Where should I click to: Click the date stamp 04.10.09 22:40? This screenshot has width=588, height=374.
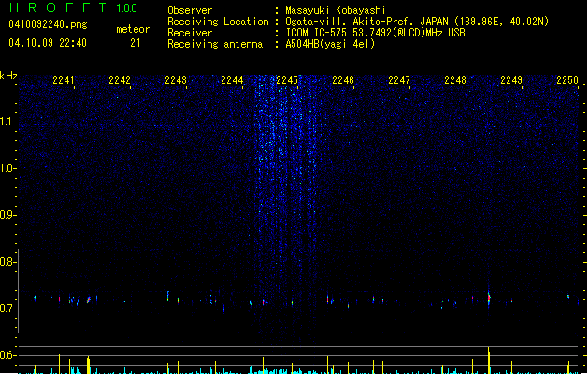coord(48,43)
